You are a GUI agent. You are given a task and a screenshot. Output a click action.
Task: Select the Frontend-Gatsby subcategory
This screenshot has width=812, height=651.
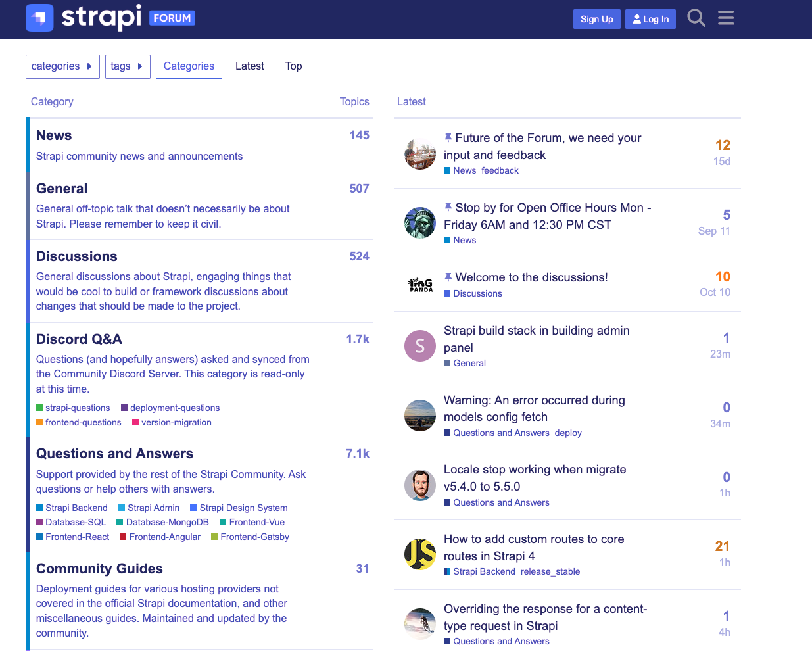pos(250,537)
